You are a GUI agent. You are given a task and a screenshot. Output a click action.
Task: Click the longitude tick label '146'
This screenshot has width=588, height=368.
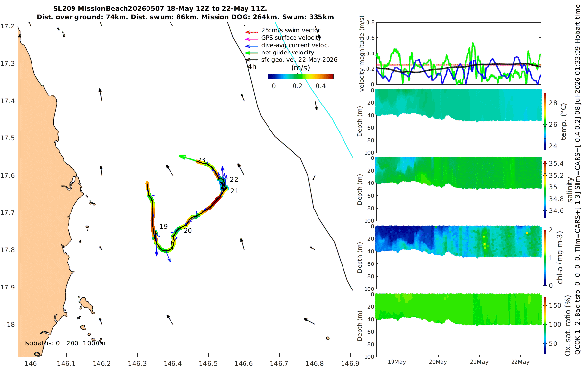(31, 363)
